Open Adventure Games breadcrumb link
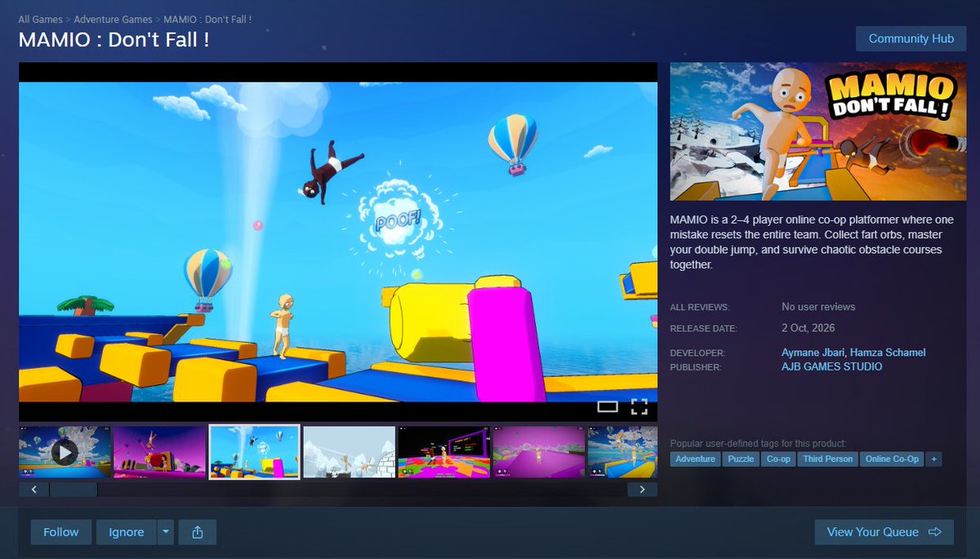This screenshot has width=980, height=559. pos(113,19)
